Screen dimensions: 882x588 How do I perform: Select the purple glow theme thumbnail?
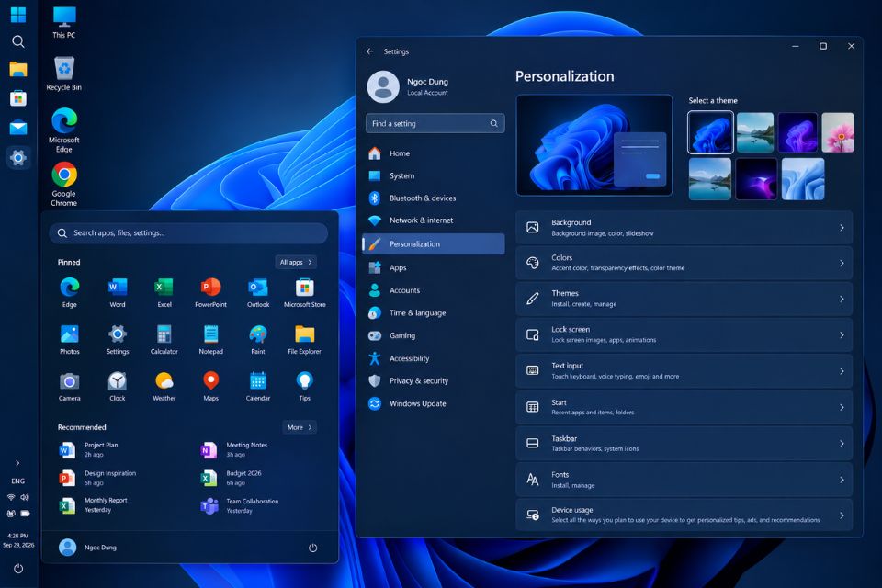[756, 179]
